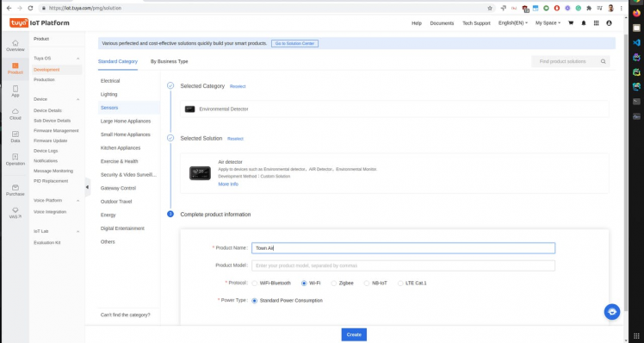Image resolution: width=644 pixels, height=343 pixels.
Task: Click the Tuya IoT Platform logo
Action: coord(40,23)
